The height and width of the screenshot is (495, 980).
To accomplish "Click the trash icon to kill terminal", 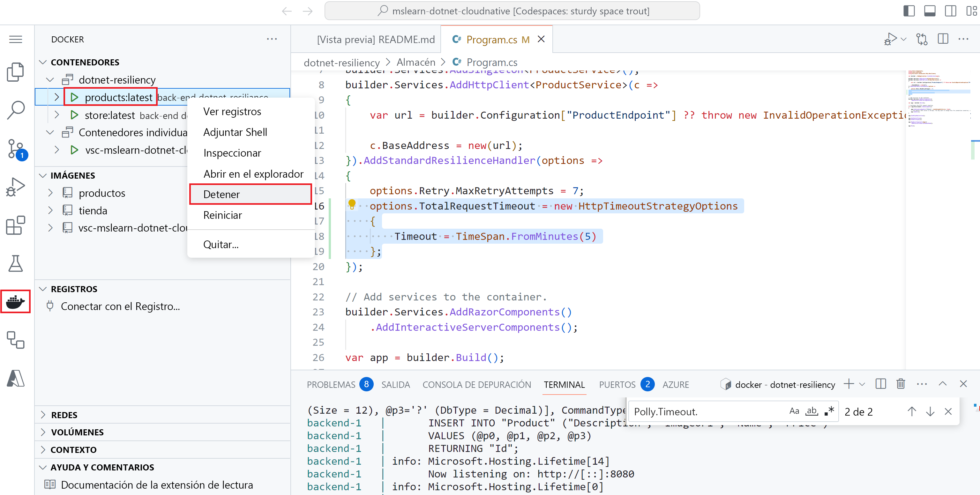I will click(x=901, y=384).
